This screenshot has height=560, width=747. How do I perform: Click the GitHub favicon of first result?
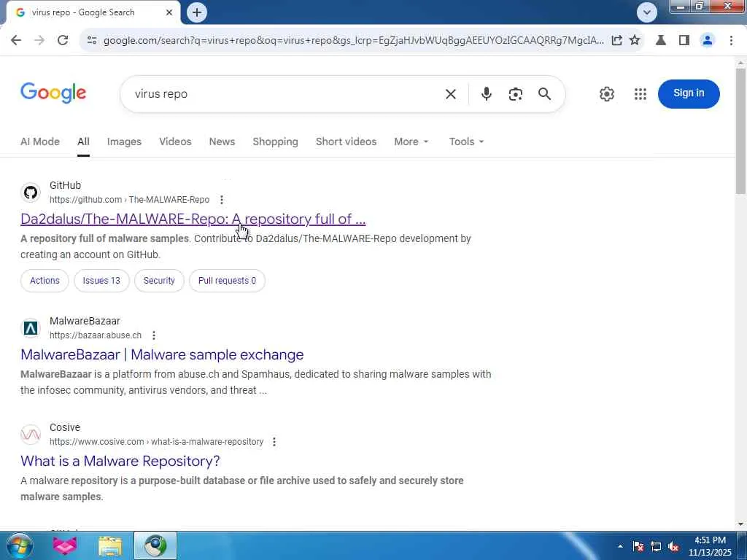[x=31, y=192]
